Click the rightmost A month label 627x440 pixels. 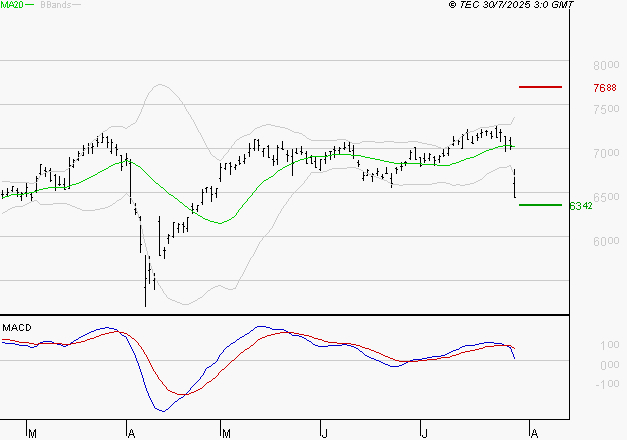[x=534, y=433]
